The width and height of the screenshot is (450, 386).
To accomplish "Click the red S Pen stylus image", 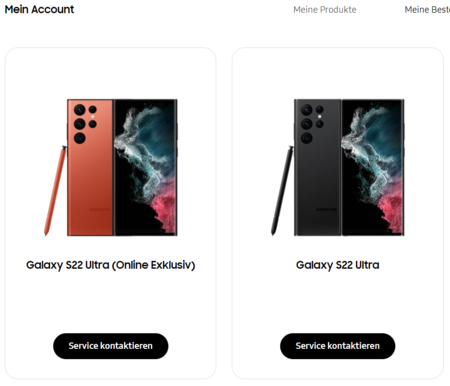I will pos(55,191).
